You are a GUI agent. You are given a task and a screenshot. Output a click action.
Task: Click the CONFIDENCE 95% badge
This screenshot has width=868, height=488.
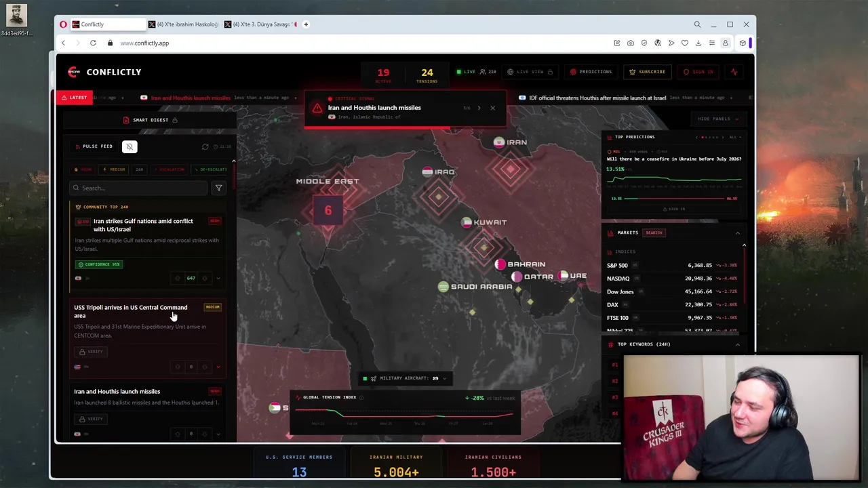click(99, 264)
